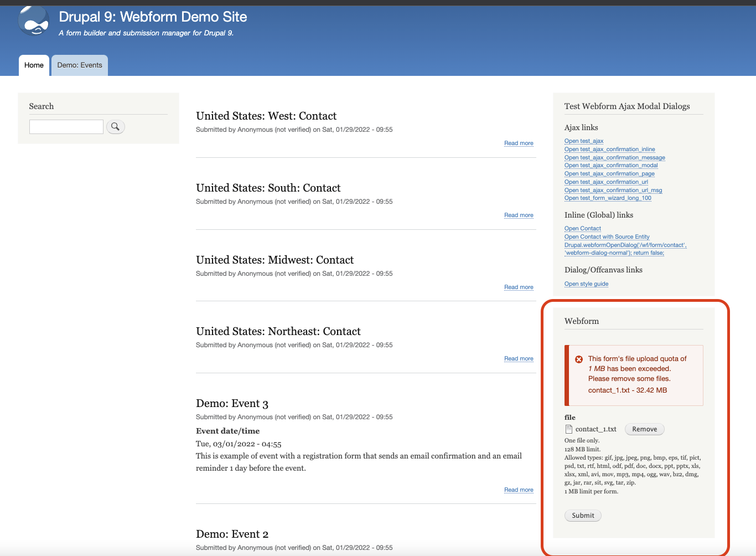Click the site slogan text

point(146,33)
